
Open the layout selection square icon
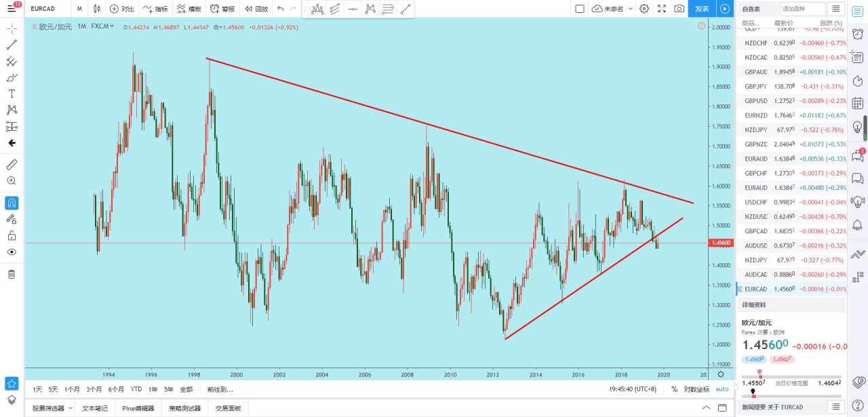[579, 9]
